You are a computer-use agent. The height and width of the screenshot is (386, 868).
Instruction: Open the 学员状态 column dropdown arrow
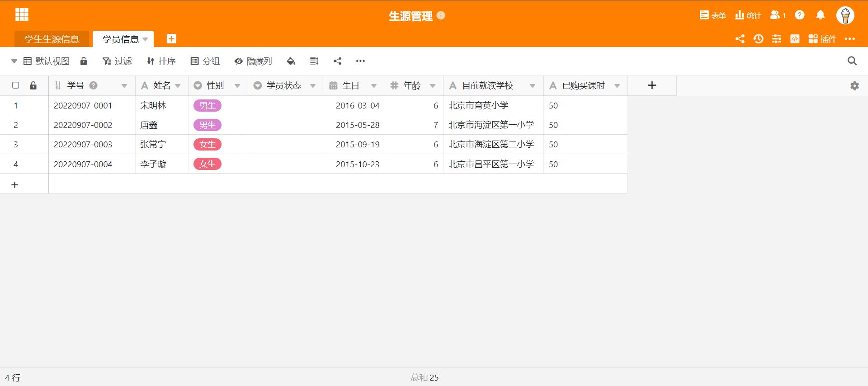pyautogui.click(x=313, y=86)
